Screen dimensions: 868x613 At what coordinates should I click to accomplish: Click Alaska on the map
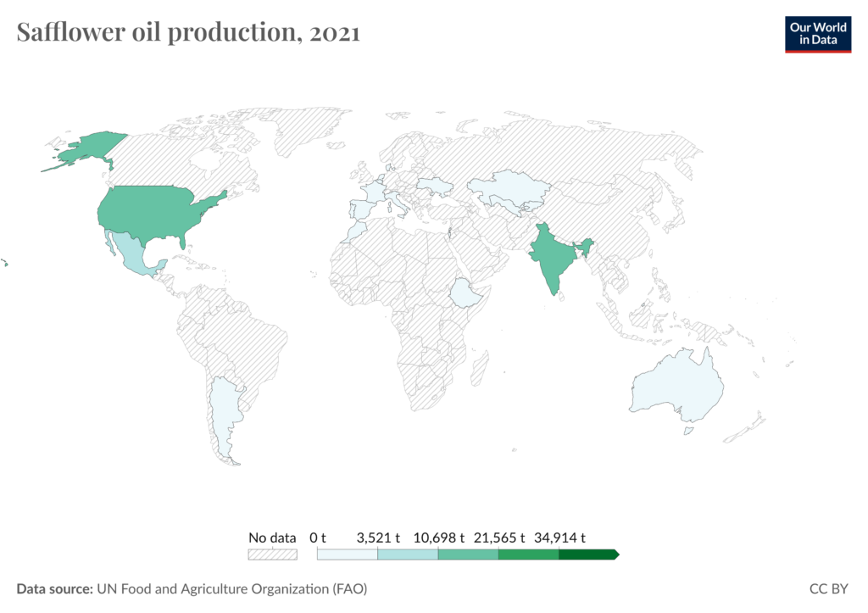pyautogui.click(x=94, y=147)
